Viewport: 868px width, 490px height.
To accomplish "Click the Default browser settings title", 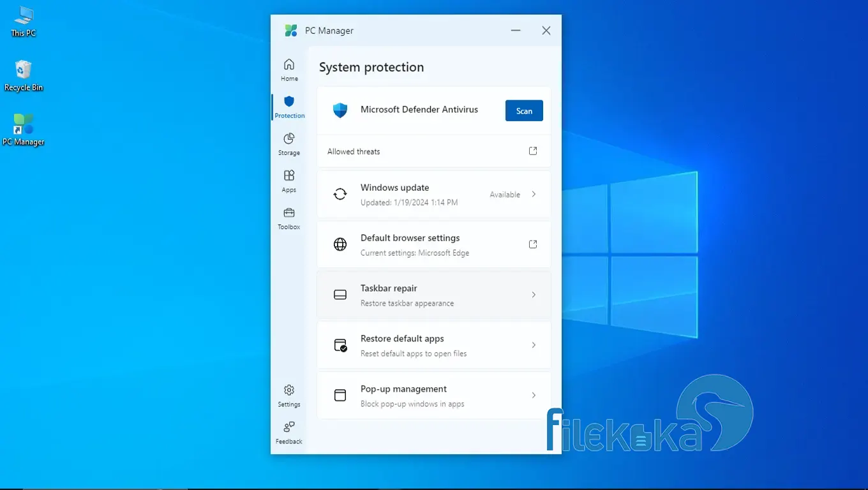I will point(410,238).
